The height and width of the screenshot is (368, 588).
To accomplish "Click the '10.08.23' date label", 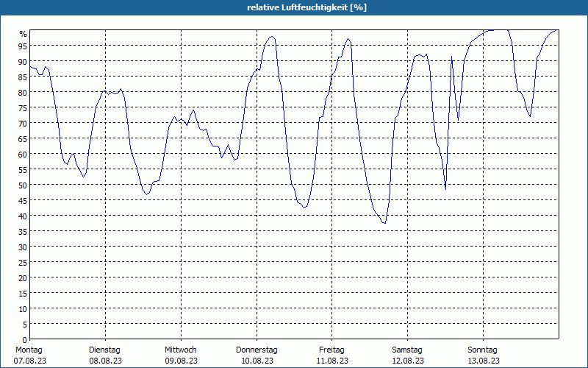I will click(x=257, y=361).
